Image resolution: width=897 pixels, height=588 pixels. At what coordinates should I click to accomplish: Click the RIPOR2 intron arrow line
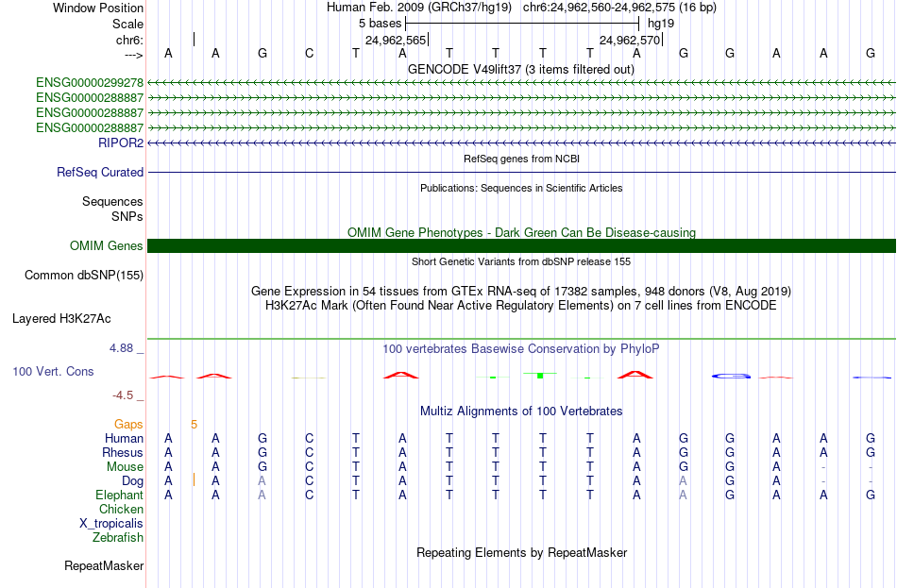point(521,143)
